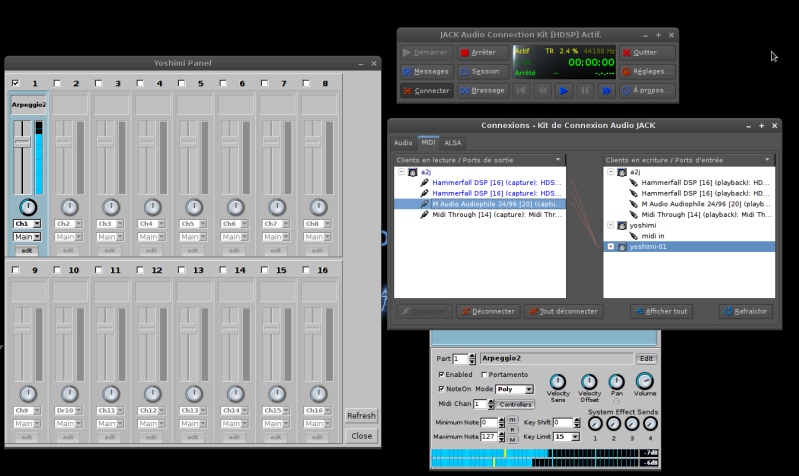799x476 pixels.
Task: Disable part 1 checkbox in Yoshimi Panel
Action: click(x=16, y=83)
